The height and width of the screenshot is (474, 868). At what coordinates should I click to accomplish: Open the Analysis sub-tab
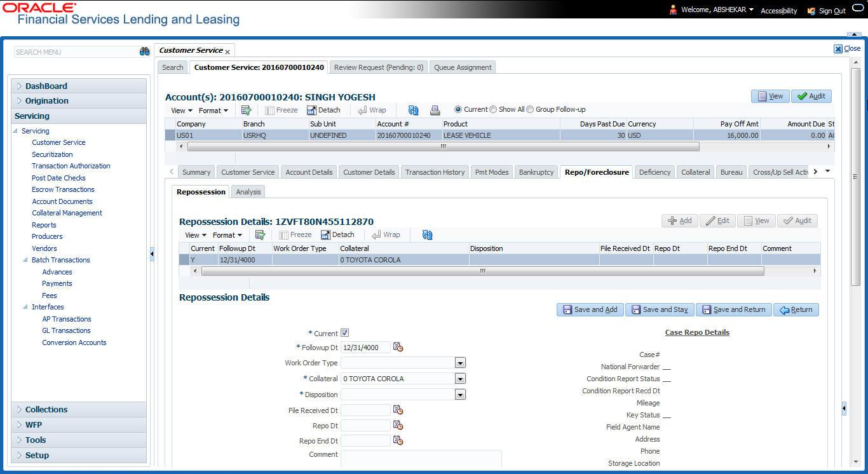point(248,192)
